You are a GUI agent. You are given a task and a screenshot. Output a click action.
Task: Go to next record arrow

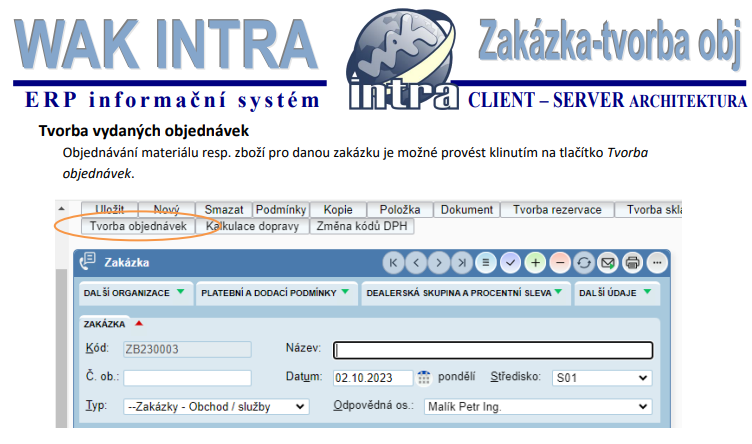pyautogui.click(x=438, y=263)
